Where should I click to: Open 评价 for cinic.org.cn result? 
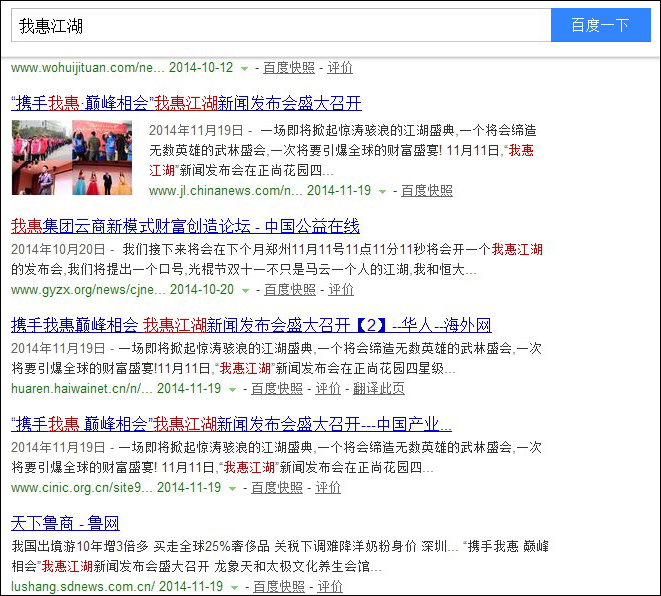[x=328, y=488]
